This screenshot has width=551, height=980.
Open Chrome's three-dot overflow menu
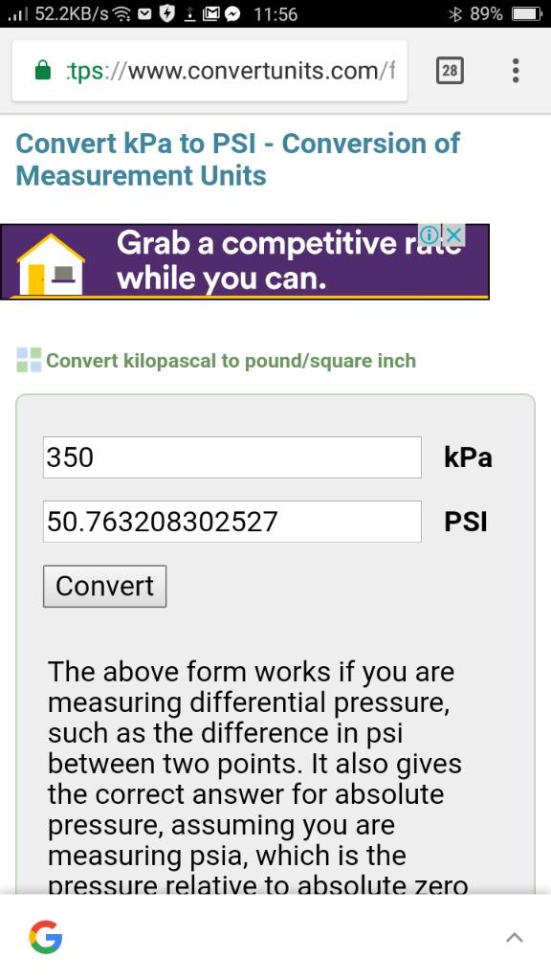click(x=516, y=71)
